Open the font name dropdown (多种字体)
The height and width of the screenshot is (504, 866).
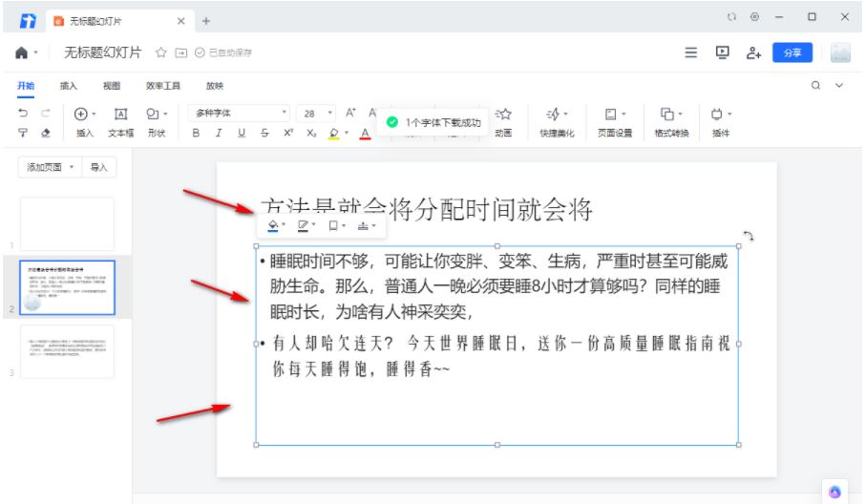click(239, 114)
